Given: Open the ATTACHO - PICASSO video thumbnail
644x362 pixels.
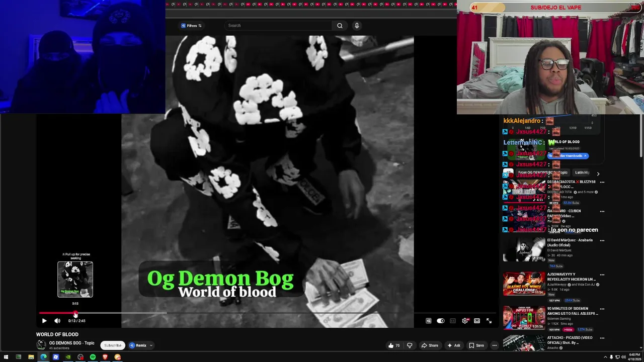Looking at the screenshot, I should click(524, 343).
